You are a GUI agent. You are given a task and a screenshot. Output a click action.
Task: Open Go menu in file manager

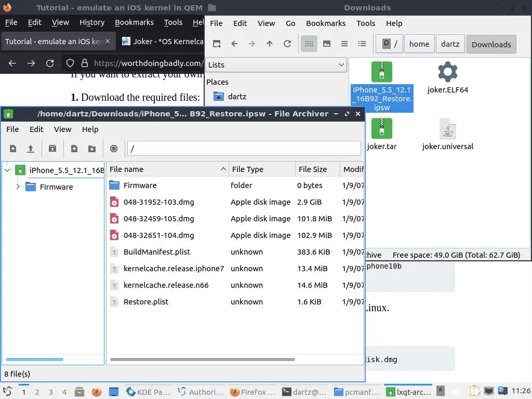290,23
